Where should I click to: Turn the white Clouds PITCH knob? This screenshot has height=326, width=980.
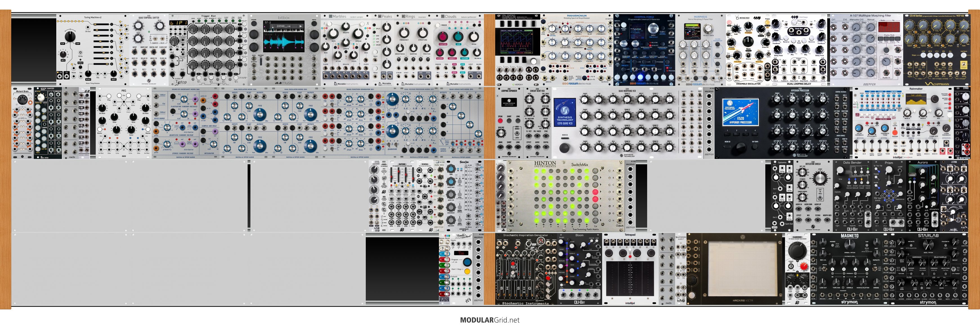point(474,37)
